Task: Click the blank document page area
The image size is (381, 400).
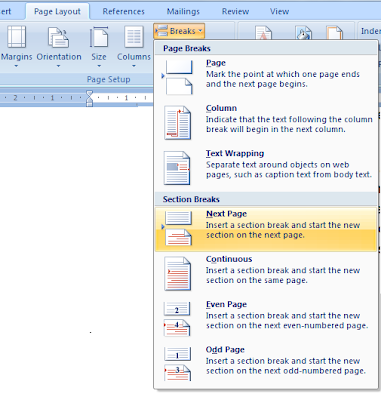Action: (76, 250)
